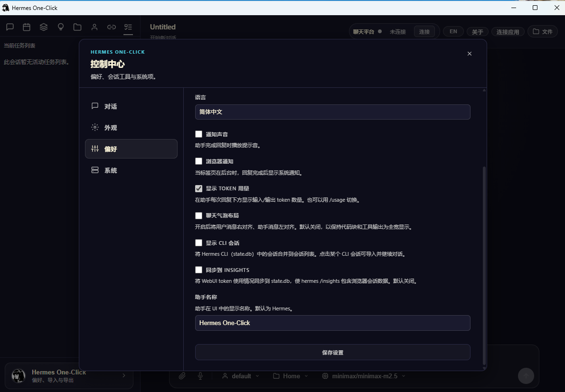Click the 助手名称 input field
This screenshot has width=565, height=392.
tap(332, 323)
